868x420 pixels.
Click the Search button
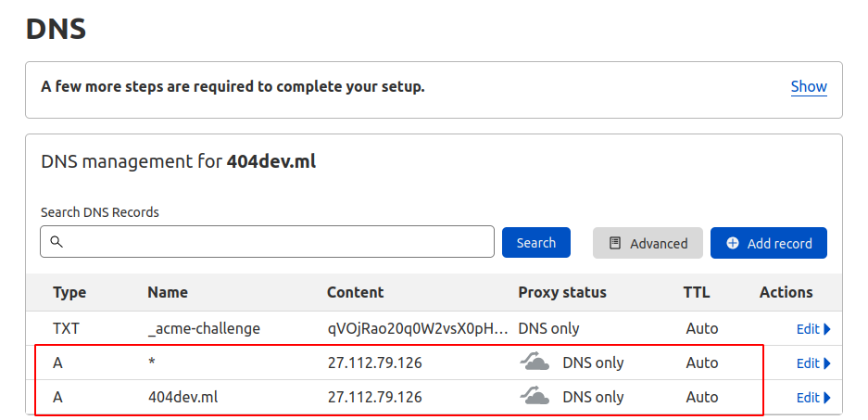click(535, 243)
